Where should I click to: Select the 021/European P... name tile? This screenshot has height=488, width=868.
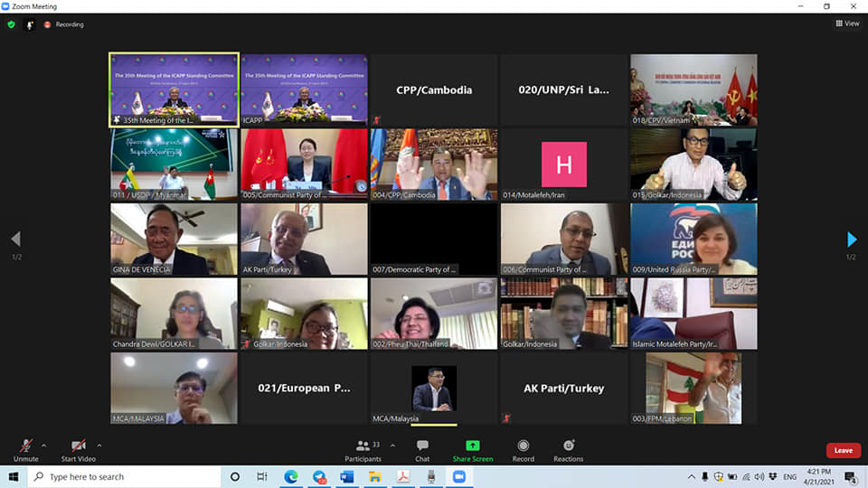click(x=304, y=389)
